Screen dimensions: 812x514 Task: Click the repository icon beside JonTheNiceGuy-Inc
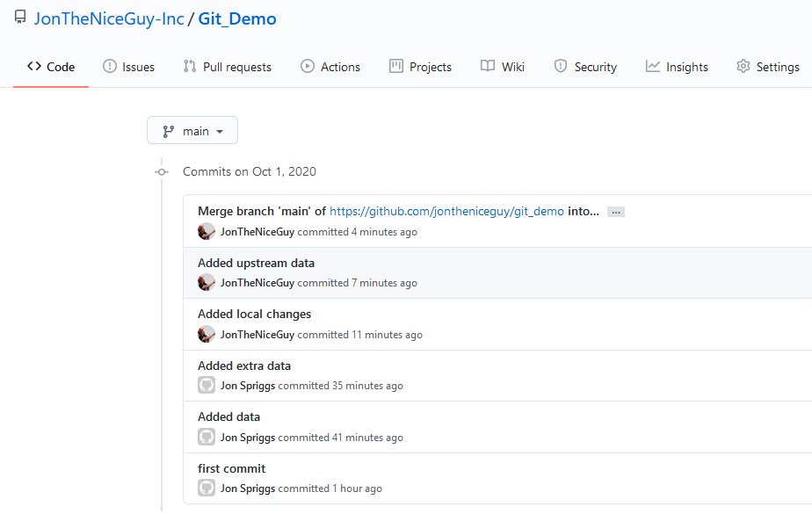point(20,17)
